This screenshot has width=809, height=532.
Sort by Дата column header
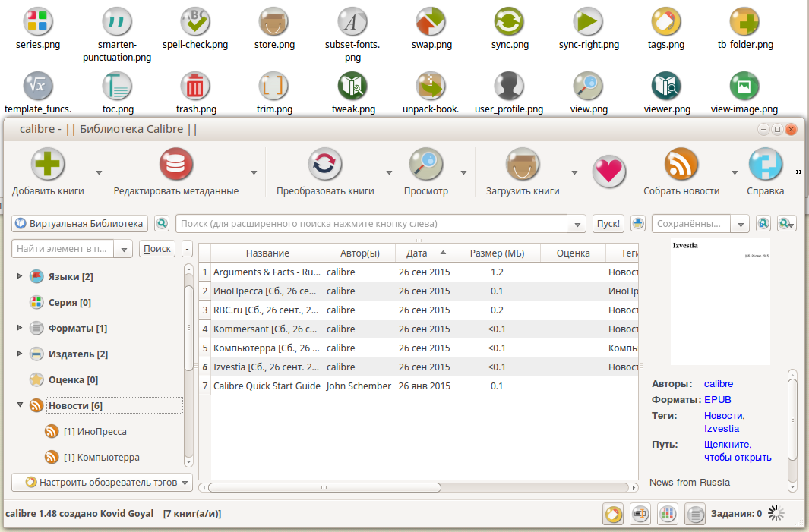pos(424,253)
